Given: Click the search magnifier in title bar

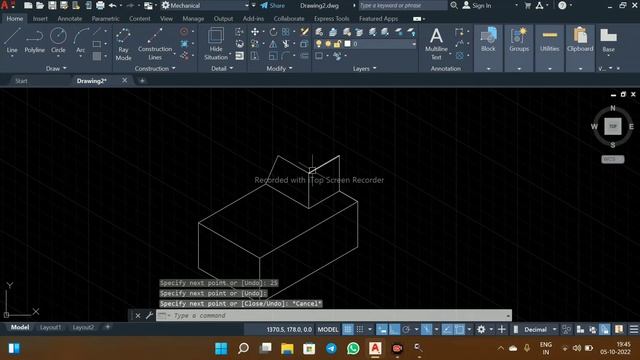Looking at the screenshot, I should click(453, 5).
